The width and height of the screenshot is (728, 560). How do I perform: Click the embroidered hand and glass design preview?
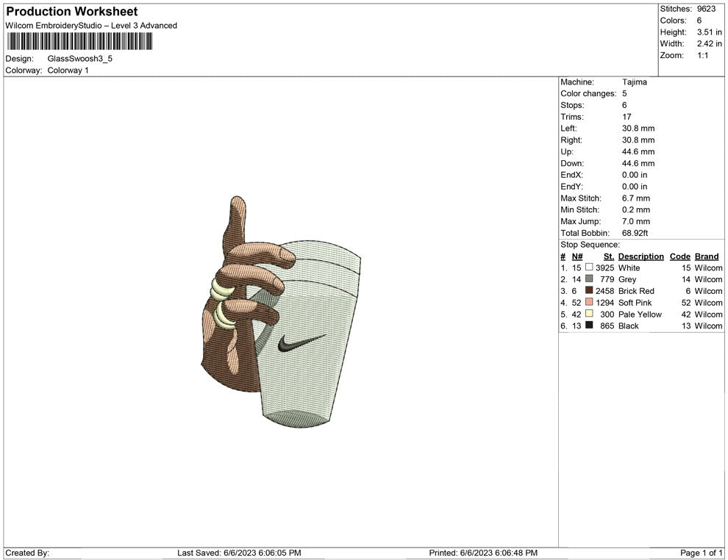click(x=281, y=312)
